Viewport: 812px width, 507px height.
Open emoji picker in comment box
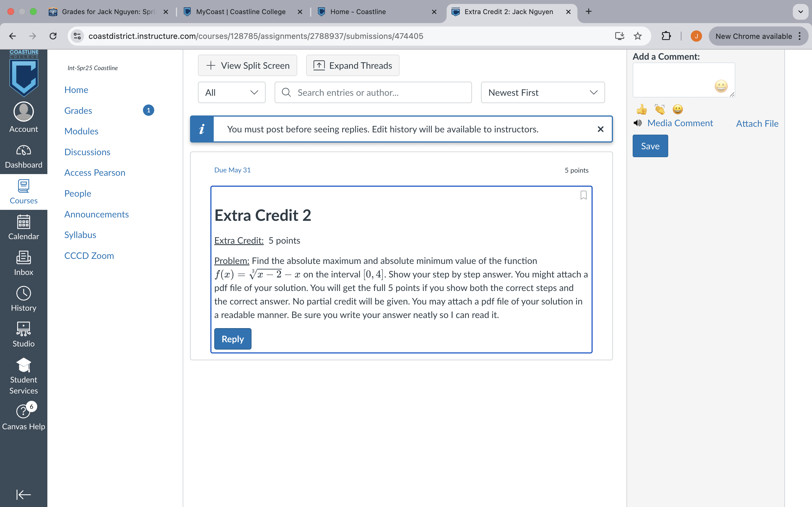721,86
